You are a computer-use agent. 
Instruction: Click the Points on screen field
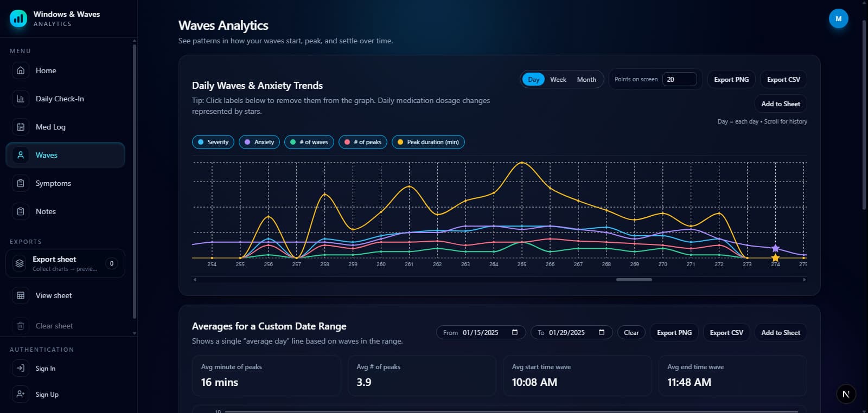679,79
